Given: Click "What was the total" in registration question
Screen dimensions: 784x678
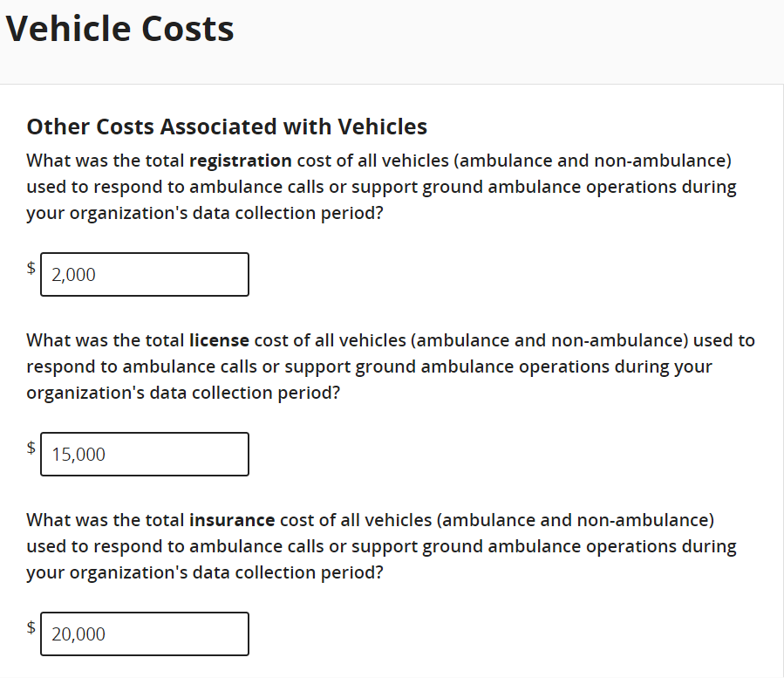Looking at the screenshot, I should 106,161.
